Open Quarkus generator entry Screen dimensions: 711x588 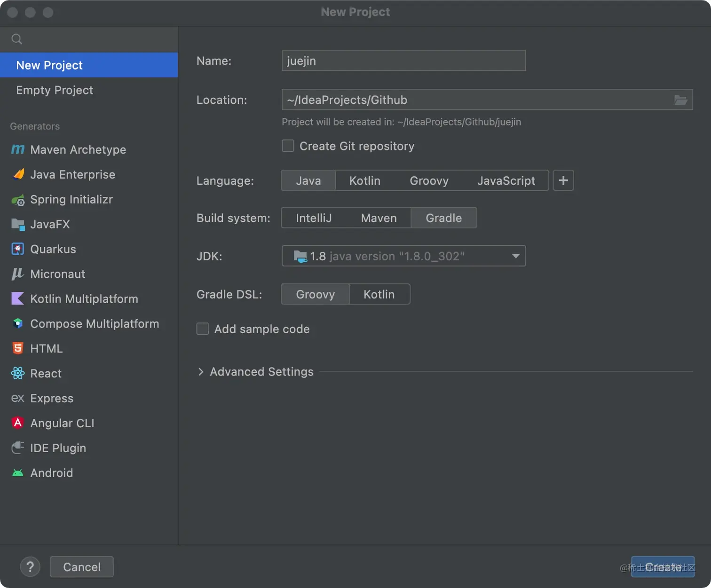pos(89,249)
